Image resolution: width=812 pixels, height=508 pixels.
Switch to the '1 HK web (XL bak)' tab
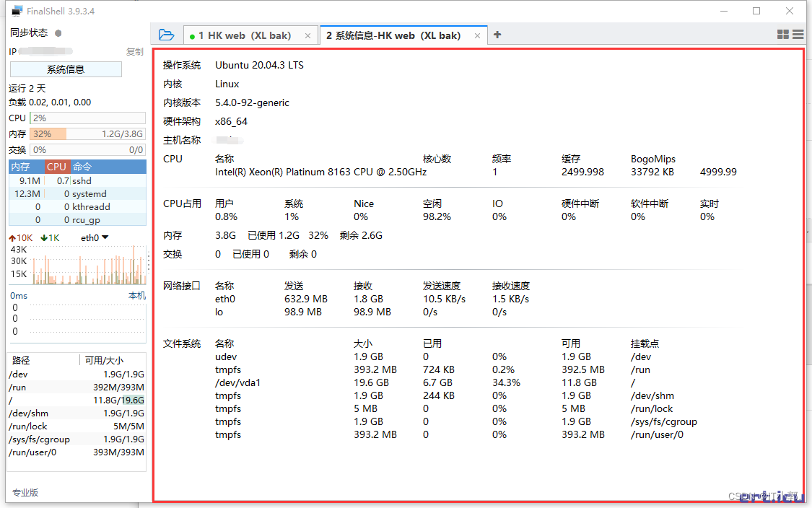point(244,35)
